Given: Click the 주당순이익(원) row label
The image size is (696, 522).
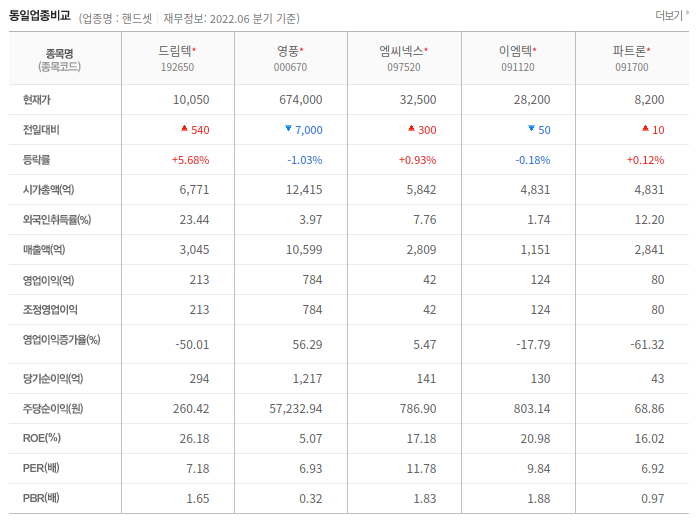Looking at the screenshot, I should pyautogui.click(x=53, y=409).
